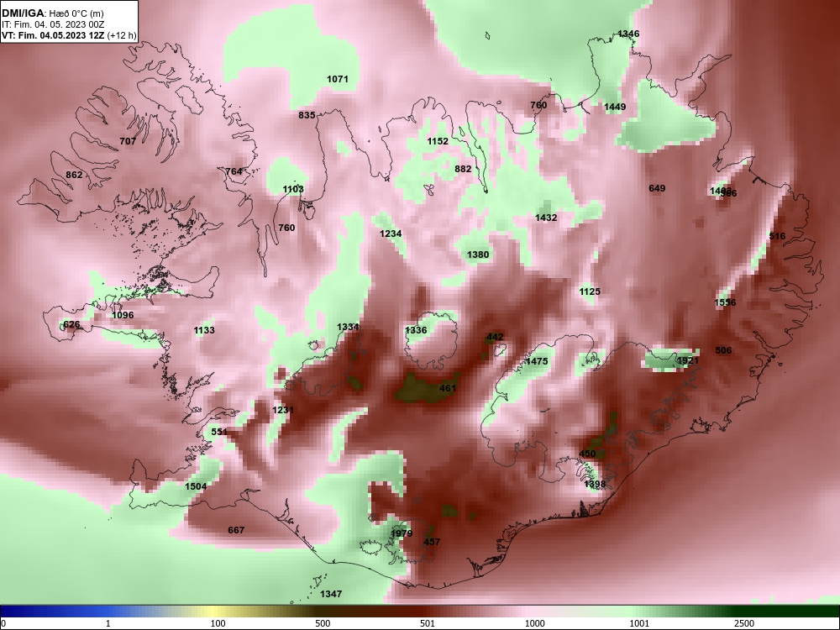This screenshot has width=840, height=630.
Task: Click the map value 1336
Action: 416,330
